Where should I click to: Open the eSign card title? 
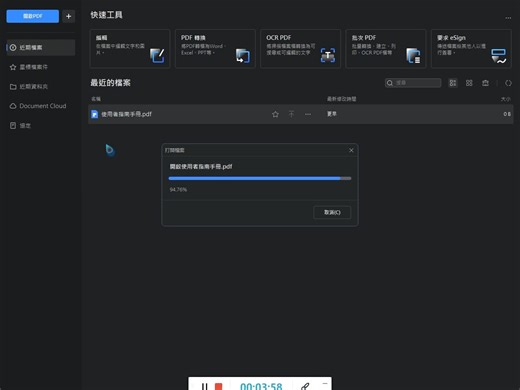click(451, 38)
